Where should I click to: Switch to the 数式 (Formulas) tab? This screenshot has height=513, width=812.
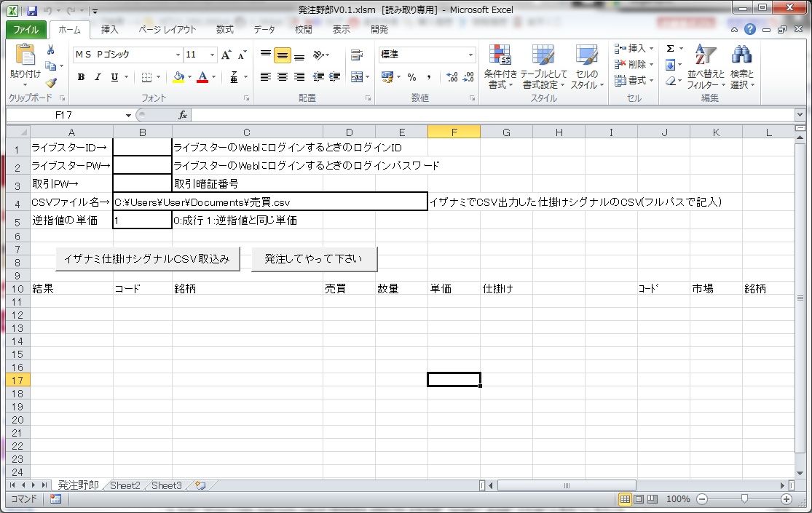click(x=225, y=30)
